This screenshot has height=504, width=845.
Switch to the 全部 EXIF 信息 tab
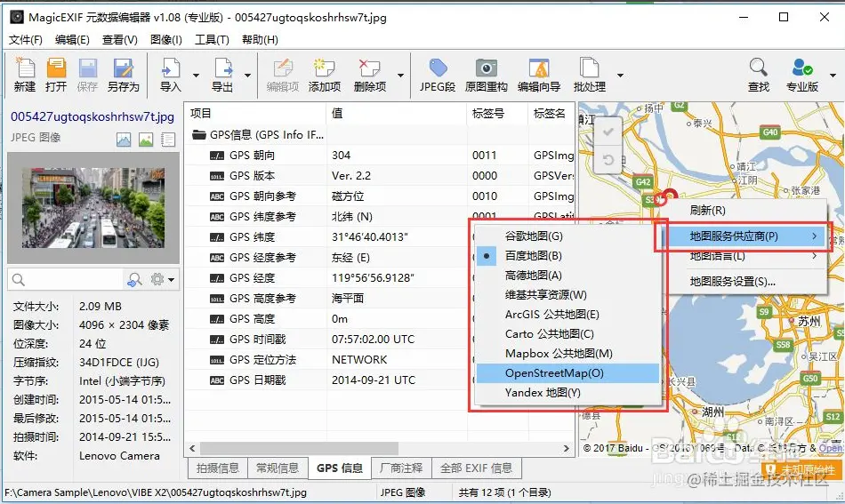(477, 468)
